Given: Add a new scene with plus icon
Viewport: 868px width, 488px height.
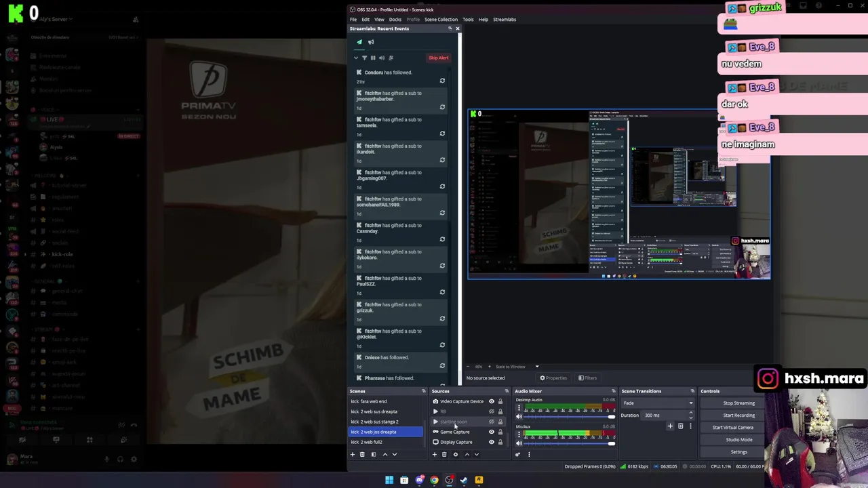Looking at the screenshot, I should click(x=353, y=455).
